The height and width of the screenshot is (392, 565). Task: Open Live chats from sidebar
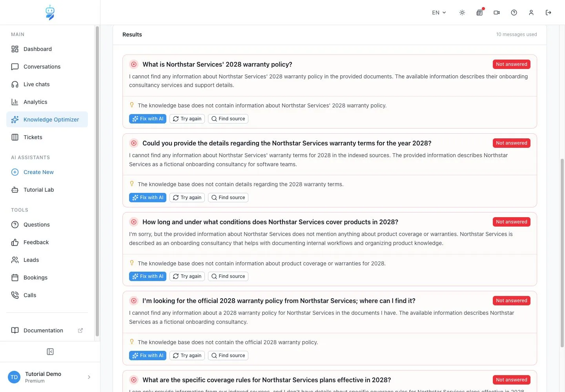pyautogui.click(x=47, y=84)
